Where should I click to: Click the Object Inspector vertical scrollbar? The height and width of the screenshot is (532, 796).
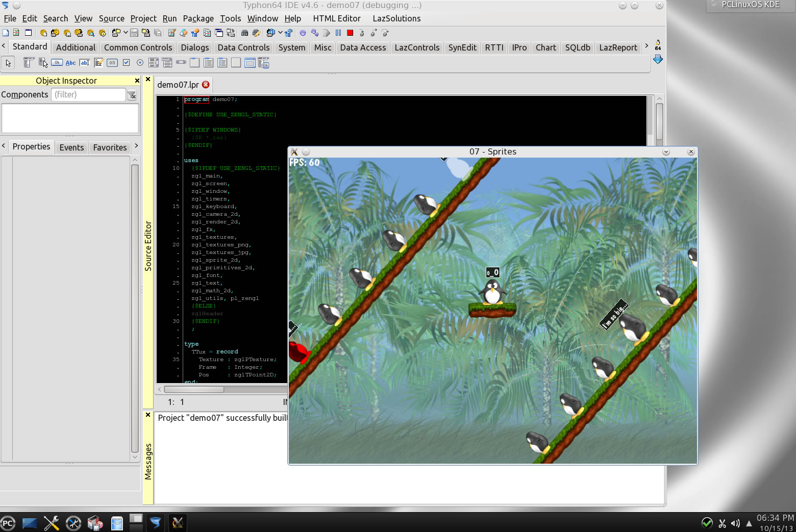click(x=135, y=308)
